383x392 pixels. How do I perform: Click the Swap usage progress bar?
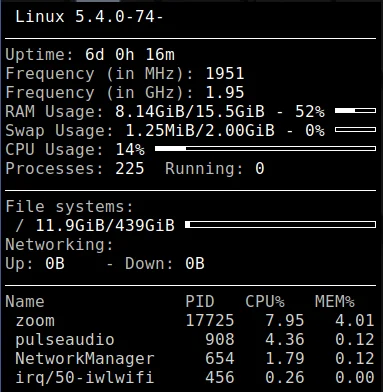click(355, 129)
